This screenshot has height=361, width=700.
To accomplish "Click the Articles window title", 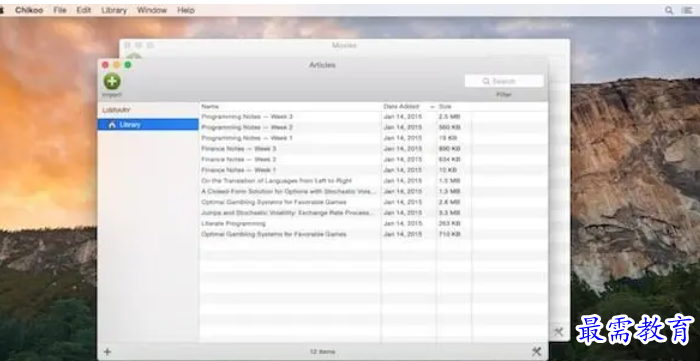I will (322, 65).
